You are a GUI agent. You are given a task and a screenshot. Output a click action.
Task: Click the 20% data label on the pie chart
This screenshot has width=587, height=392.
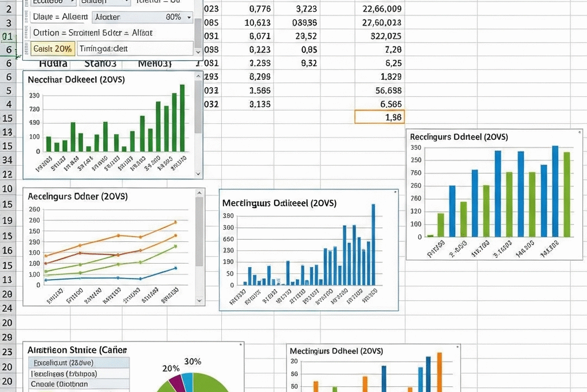click(x=171, y=369)
